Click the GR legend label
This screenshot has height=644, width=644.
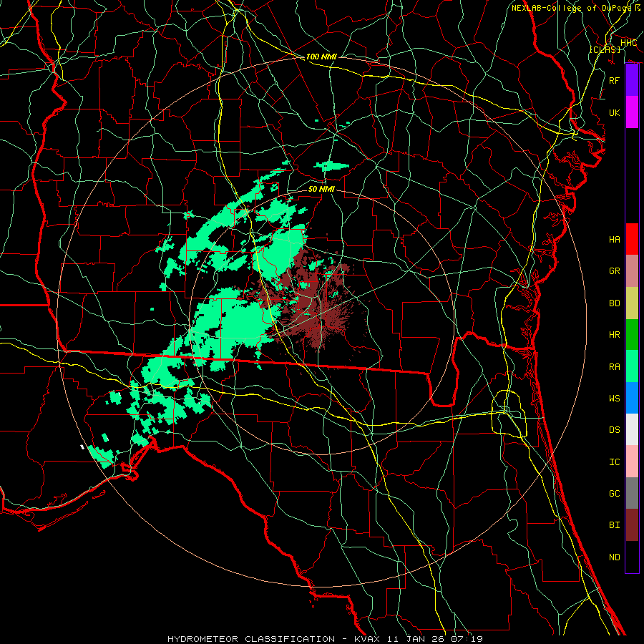coord(614,271)
